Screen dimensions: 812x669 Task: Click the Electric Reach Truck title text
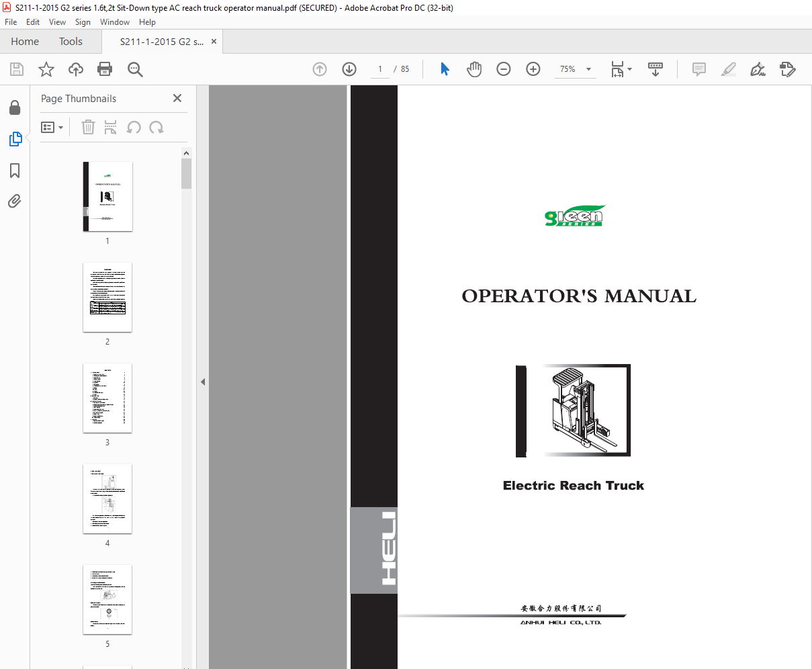pos(574,486)
